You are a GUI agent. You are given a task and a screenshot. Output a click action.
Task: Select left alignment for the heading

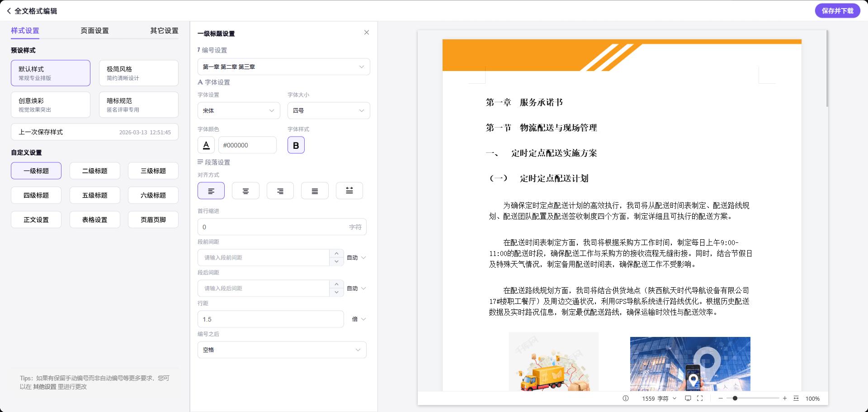pyautogui.click(x=211, y=190)
